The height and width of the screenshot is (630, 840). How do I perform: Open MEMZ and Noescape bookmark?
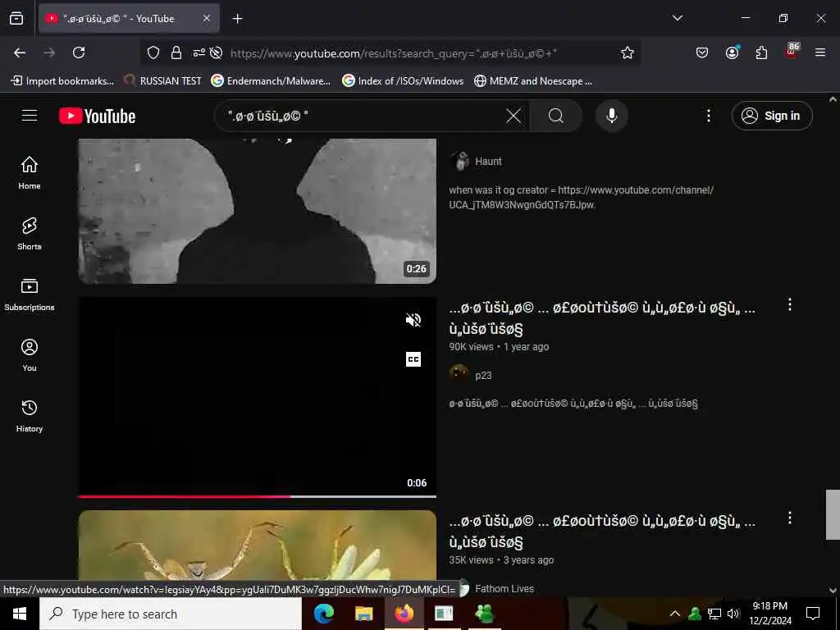(533, 81)
